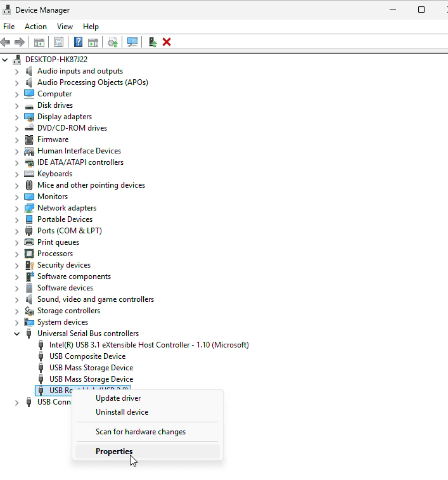Expand the System devices category

pyautogui.click(x=17, y=322)
